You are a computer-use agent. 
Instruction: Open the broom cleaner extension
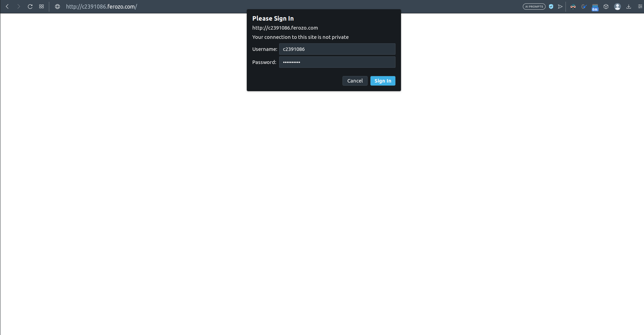pyautogui.click(x=584, y=7)
